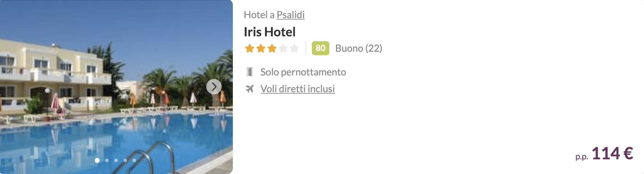Screen dimensions: 644x174
Task: Select the fourth carousel dot indicator
Action: click(x=125, y=160)
